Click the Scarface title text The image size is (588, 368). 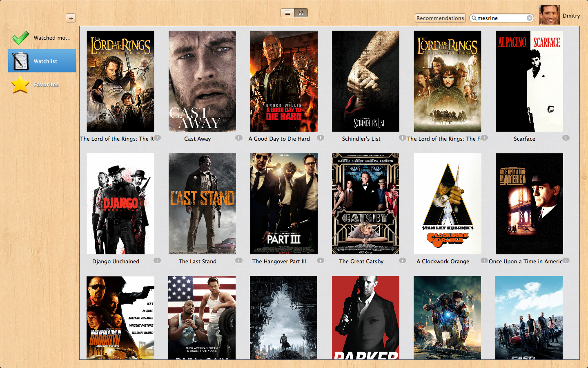coord(524,139)
